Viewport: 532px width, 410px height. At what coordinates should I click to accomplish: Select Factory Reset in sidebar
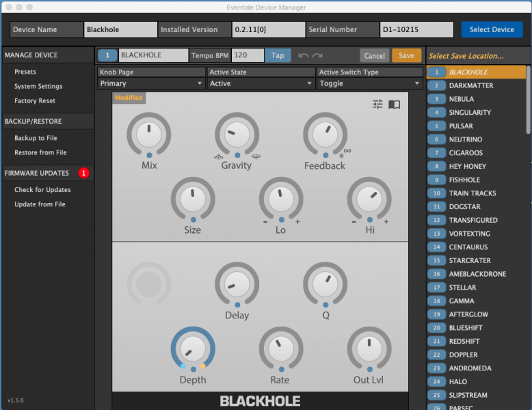click(35, 100)
